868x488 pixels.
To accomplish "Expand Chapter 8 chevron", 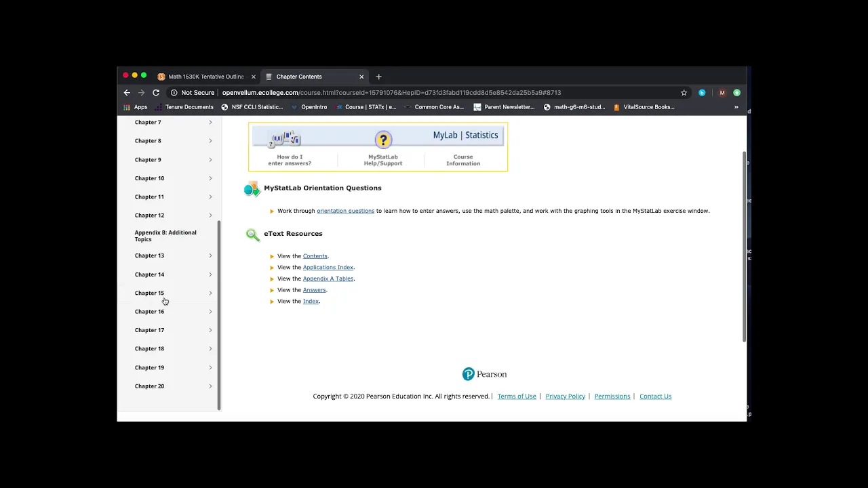I will click(x=210, y=141).
